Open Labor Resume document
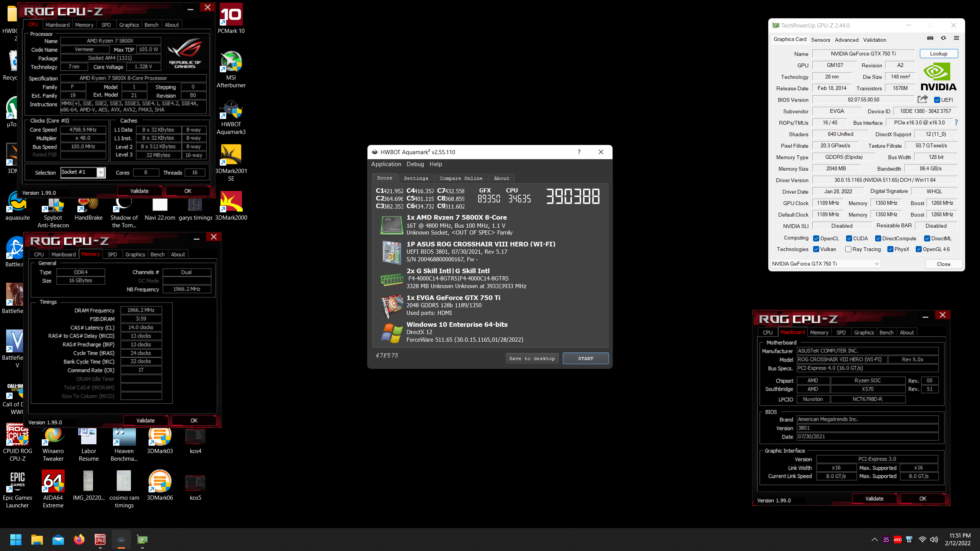 (x=88, y=444)
